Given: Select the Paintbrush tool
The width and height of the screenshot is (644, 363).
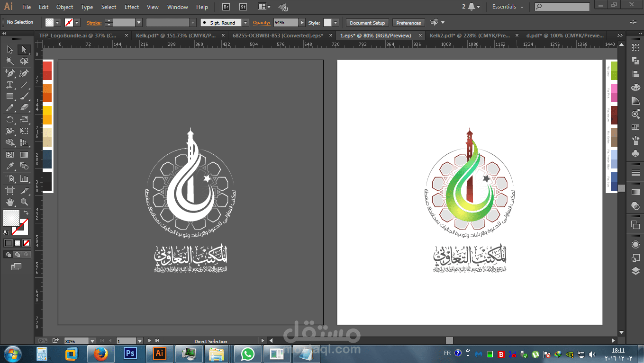Looking at the screenshot, I should [x=24, y=96].
